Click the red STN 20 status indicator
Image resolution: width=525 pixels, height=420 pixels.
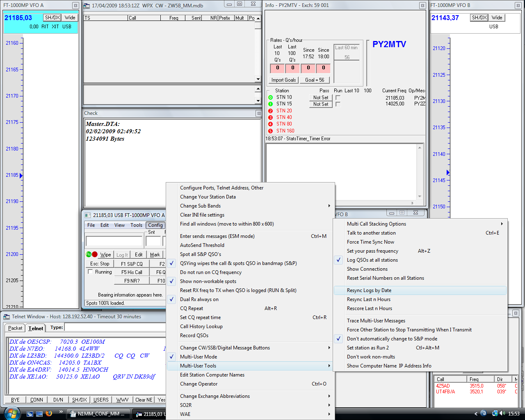coord(270,111)
